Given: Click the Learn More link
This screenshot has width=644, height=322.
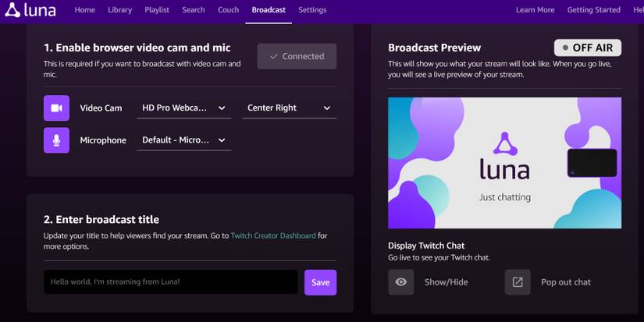Looking at the screenshot, I should pyautogui.click(x=535, y=10).
